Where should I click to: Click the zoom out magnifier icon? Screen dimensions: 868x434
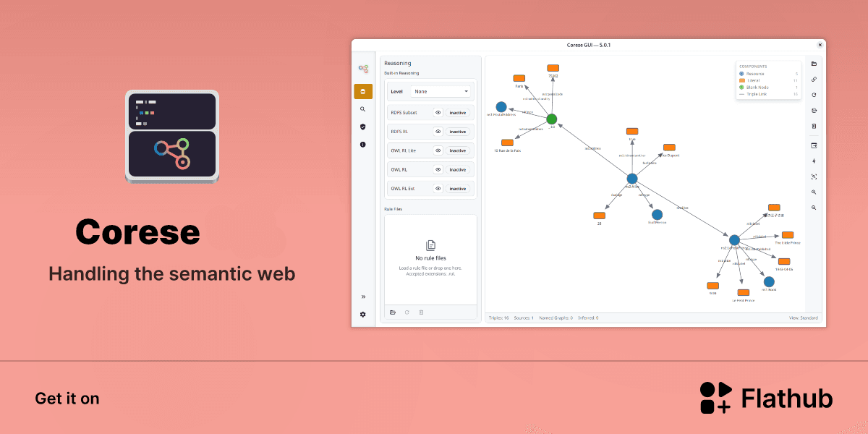[x=814, y=208]
